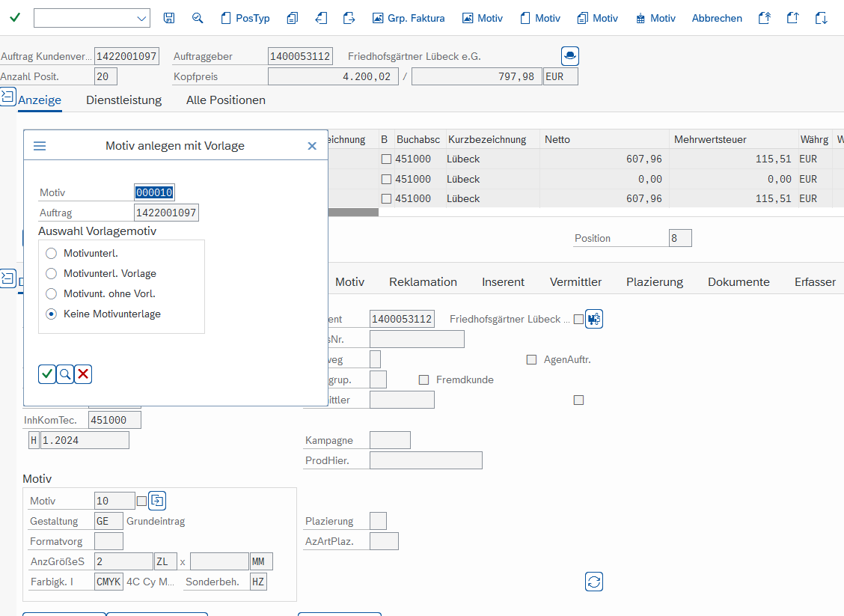
Task: Select the Motivunt. ohne Vorl. radio button
Action: (x=51, y=293)
